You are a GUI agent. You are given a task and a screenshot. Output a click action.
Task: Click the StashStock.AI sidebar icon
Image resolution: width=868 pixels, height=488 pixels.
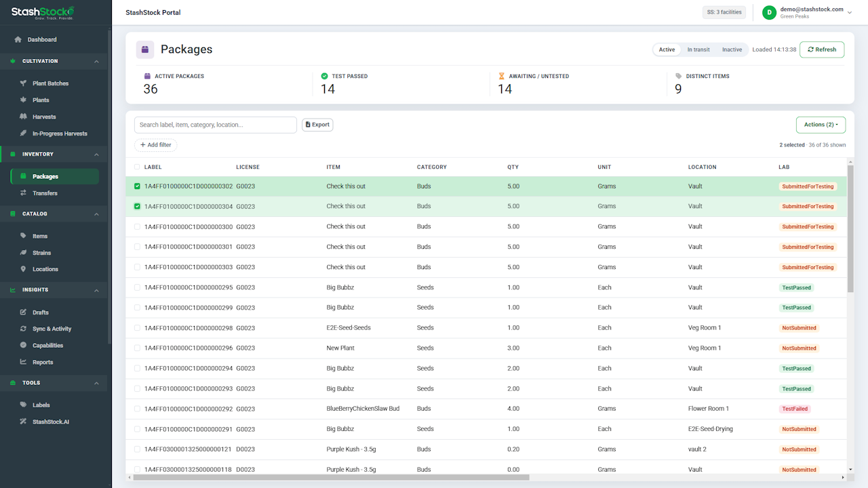tap(23, 422)
